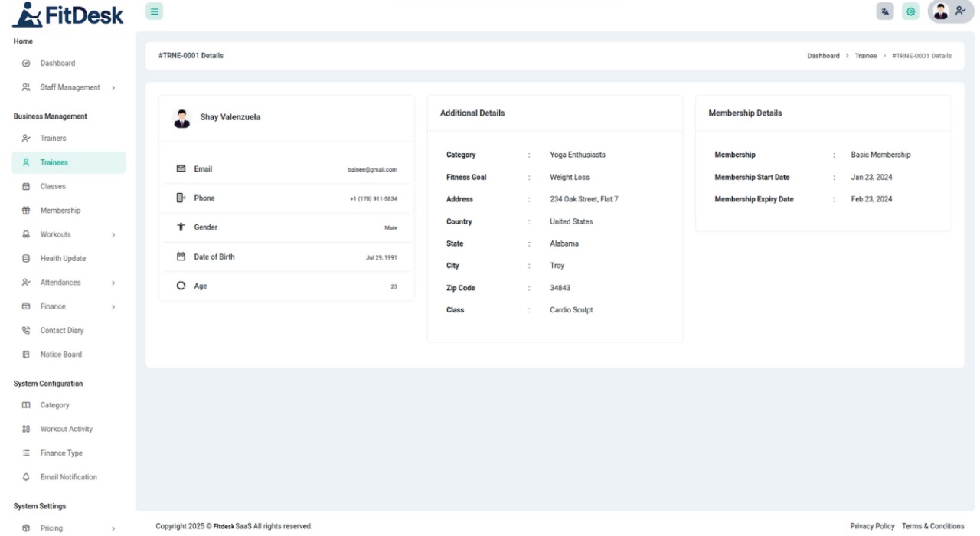The width and height of the screenshot is (980, 536).
Task: Click the Trainee breadcrumb link
Action: [x=865, y=56]
